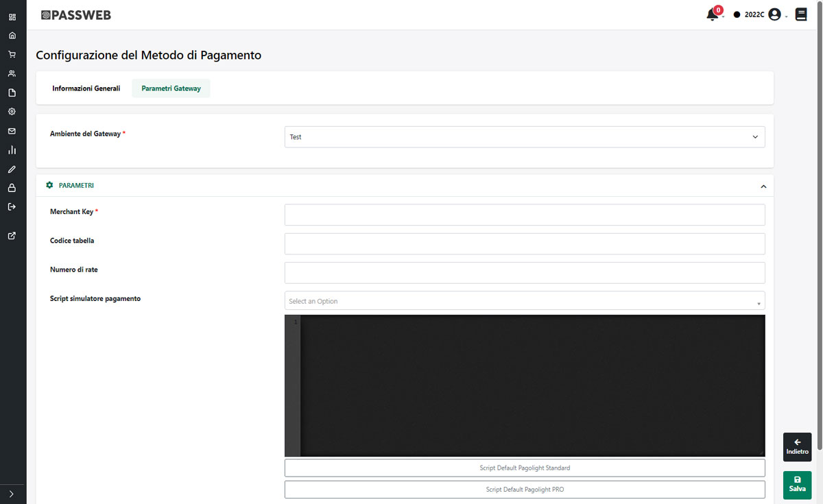Click the pencil edit sidebar icon
823x504 pixels.
(x=12, y=169)
